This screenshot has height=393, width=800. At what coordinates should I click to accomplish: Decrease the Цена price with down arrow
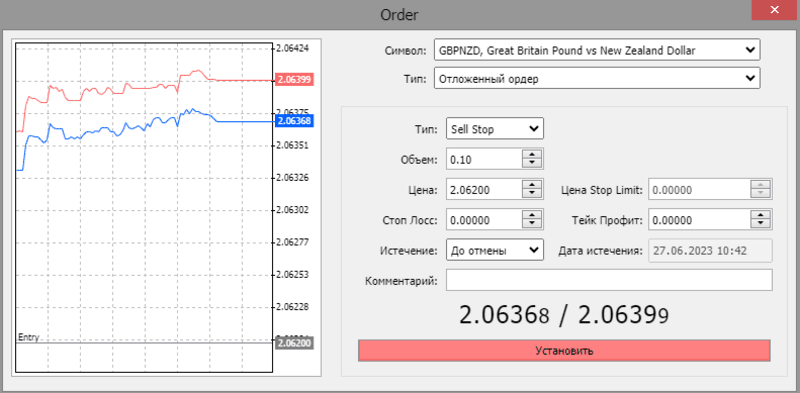click(x=533, y=194)
